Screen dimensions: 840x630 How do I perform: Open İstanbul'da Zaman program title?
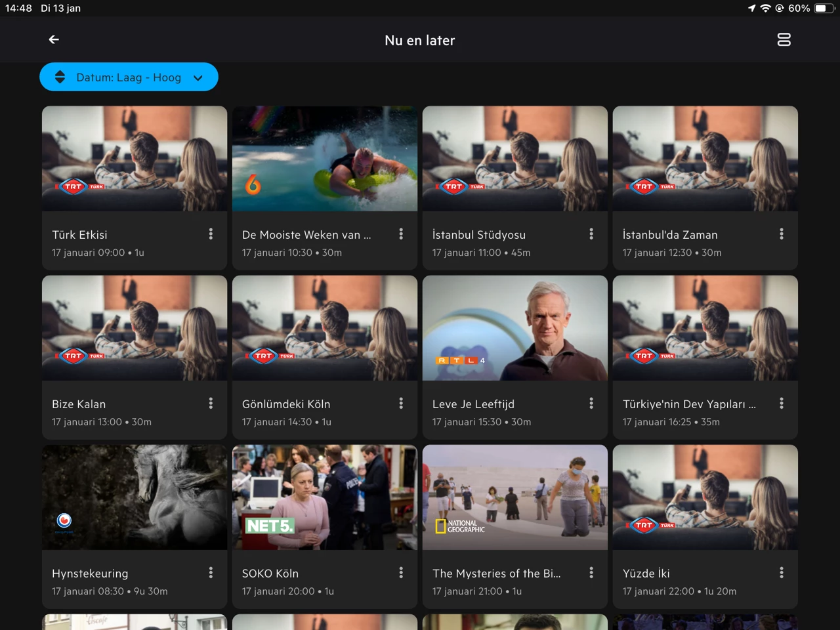[x=669, y=235]
